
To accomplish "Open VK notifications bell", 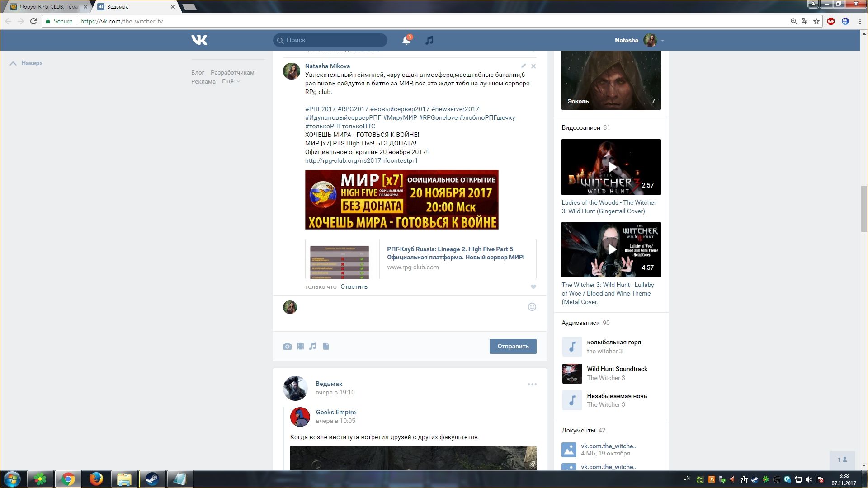I will [406, 40].
